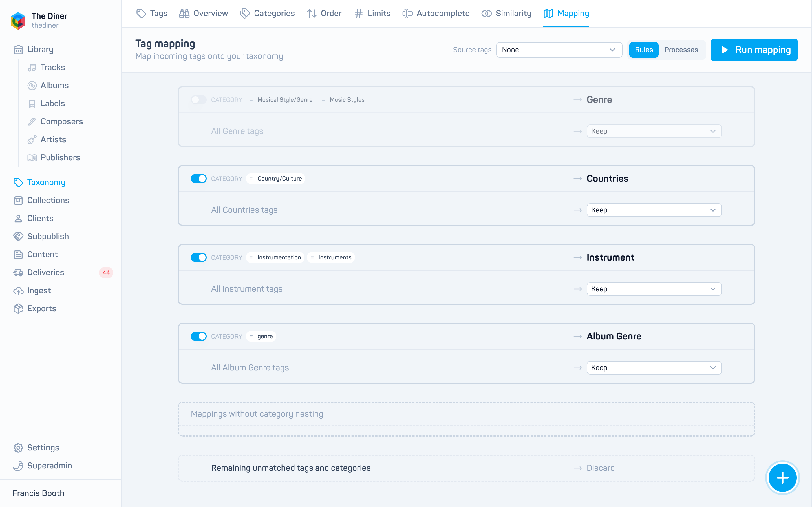Click the Ingest cloud upload icon
The width and height of the screenshot is (812, 507).
[18, 290]
